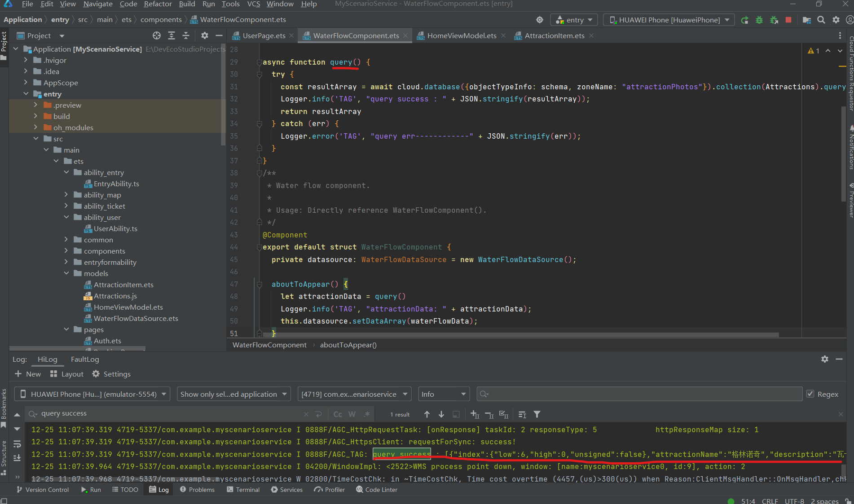The width and height of the screenshot is (854, 504).
Task: Open the entry run configuration dropdown
Action: click(574, 20)
